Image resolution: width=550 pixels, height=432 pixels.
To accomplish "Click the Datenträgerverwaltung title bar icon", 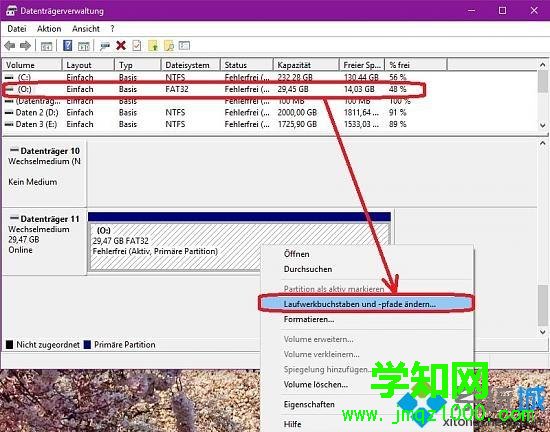I will [11, 11].
